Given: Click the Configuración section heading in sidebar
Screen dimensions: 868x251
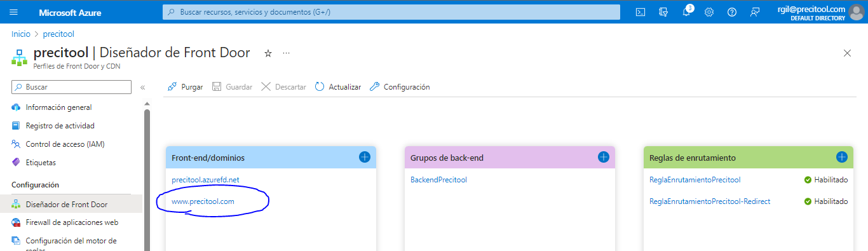Looking at the screenshot, I should [35, 185].
